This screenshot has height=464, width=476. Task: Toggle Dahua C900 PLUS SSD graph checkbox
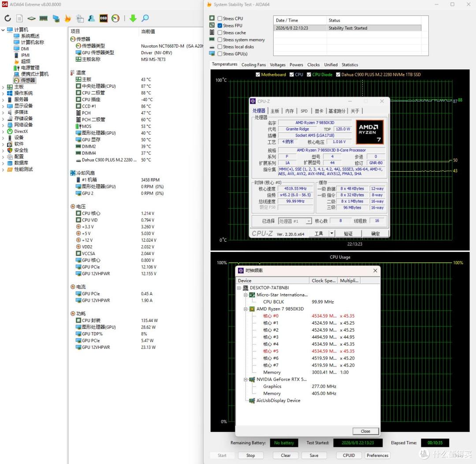(338, 75)
